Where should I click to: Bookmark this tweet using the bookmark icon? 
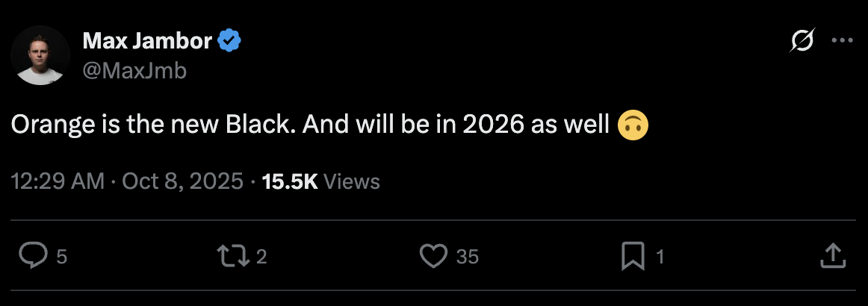click(633, 256)
